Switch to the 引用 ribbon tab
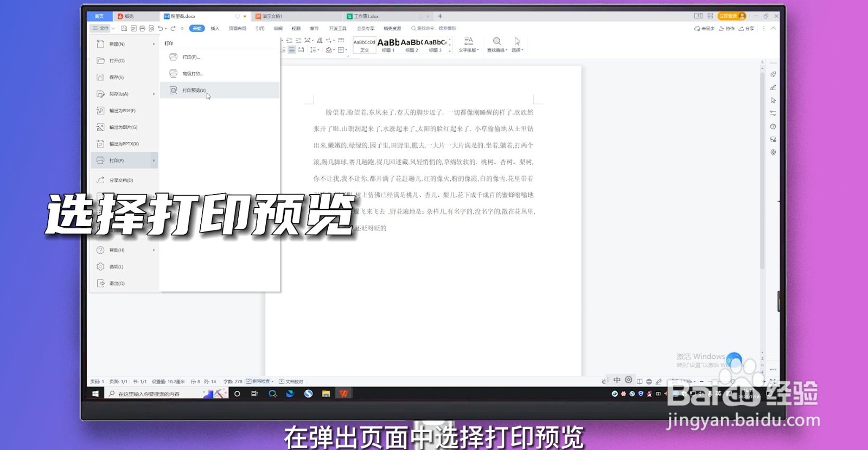Viewport: 868px width, 450px height. pyautogui.click(x=260, y=28)
